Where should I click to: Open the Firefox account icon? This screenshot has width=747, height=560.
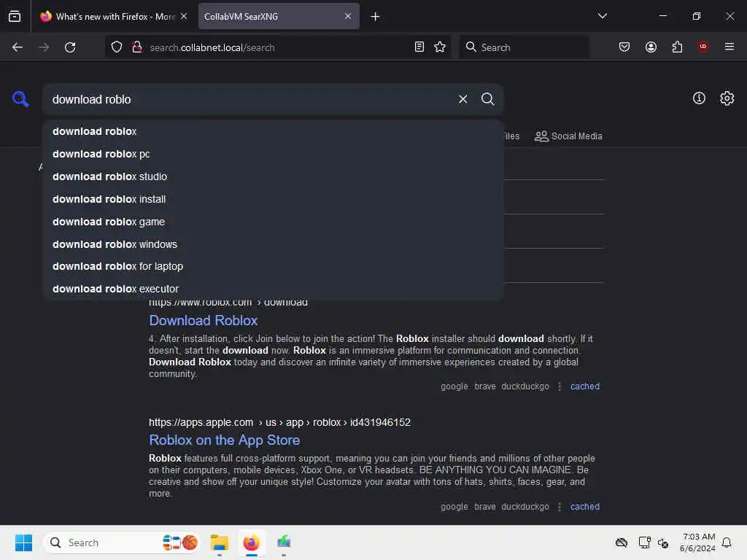click(x=651, y=47)
